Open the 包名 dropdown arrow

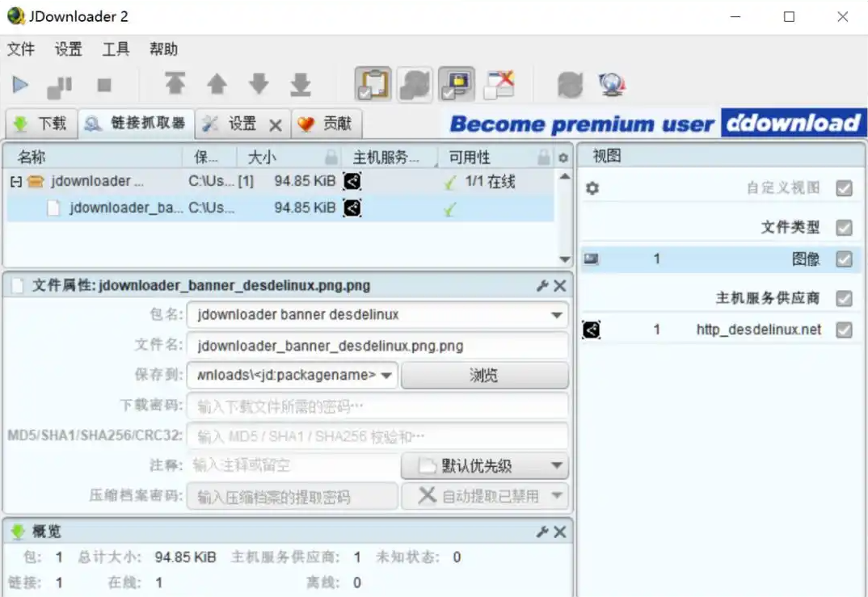(556, 315)
